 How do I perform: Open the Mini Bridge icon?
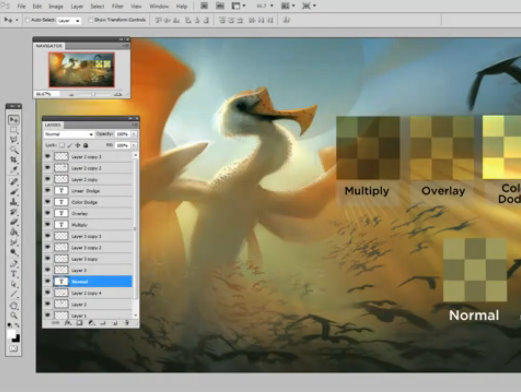[x=220, y=6]
